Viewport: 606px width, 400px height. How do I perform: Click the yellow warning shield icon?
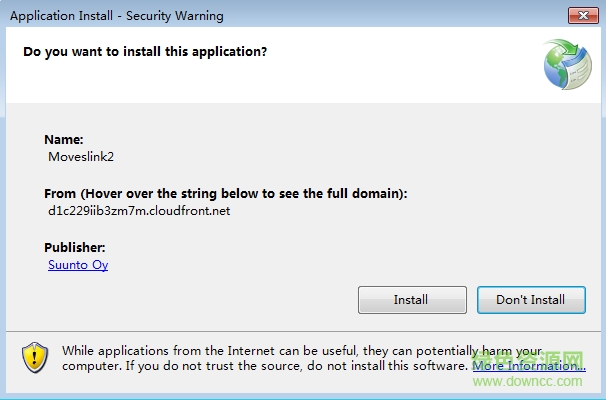pos(36,357)
